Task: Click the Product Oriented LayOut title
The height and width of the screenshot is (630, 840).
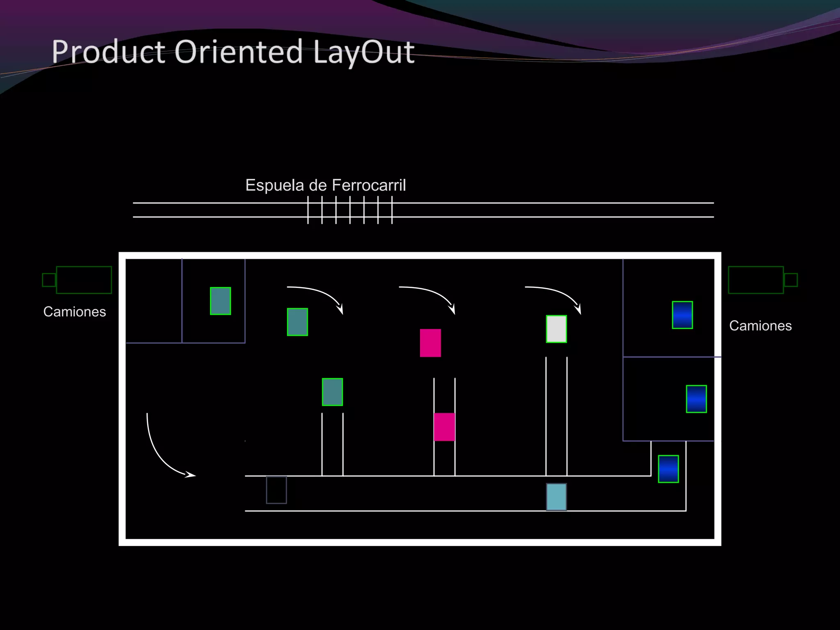Action: point(233,52)
